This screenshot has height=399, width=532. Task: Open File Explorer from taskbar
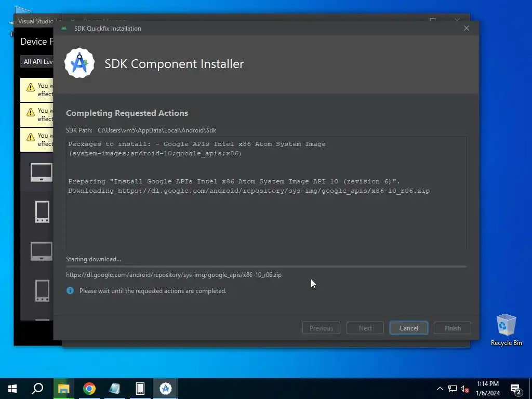[63, 389]
